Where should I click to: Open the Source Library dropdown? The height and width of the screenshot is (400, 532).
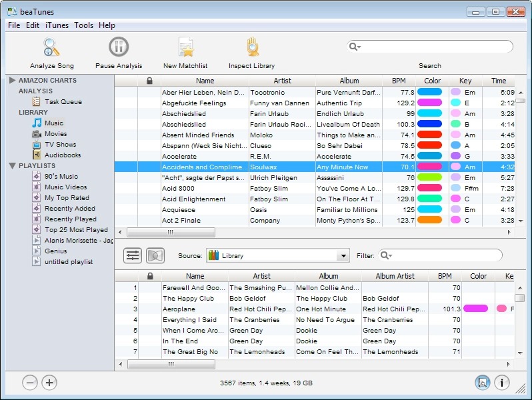click(277, 255)
